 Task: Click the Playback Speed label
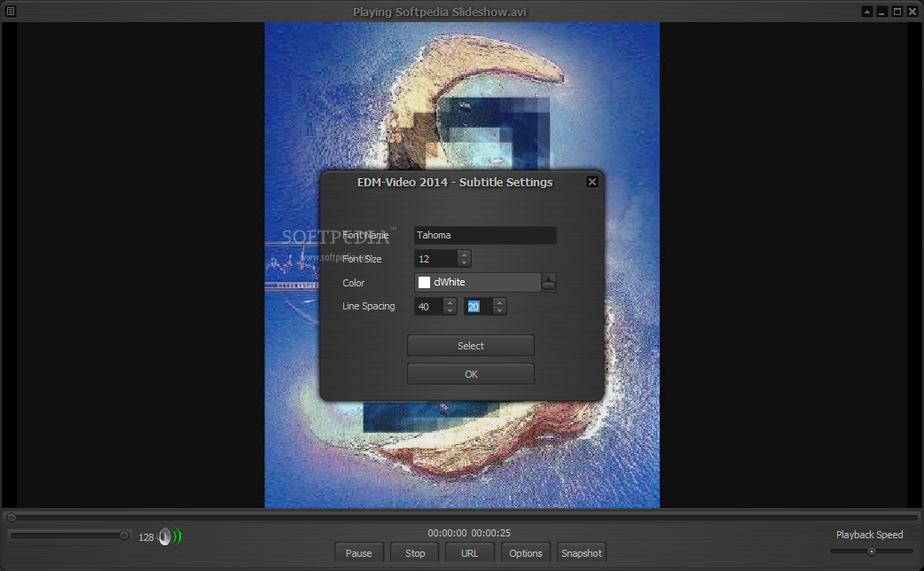(x=869, y=535)
